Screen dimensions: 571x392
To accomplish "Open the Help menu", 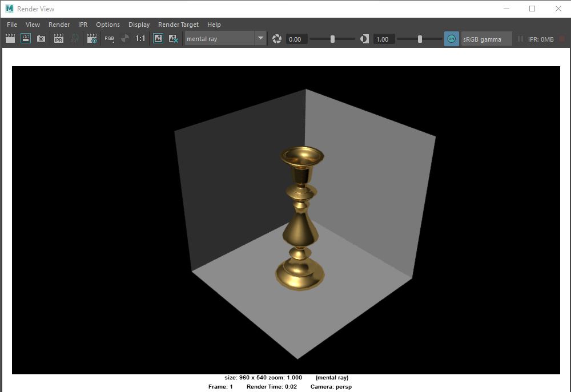I will coord(214,25).
